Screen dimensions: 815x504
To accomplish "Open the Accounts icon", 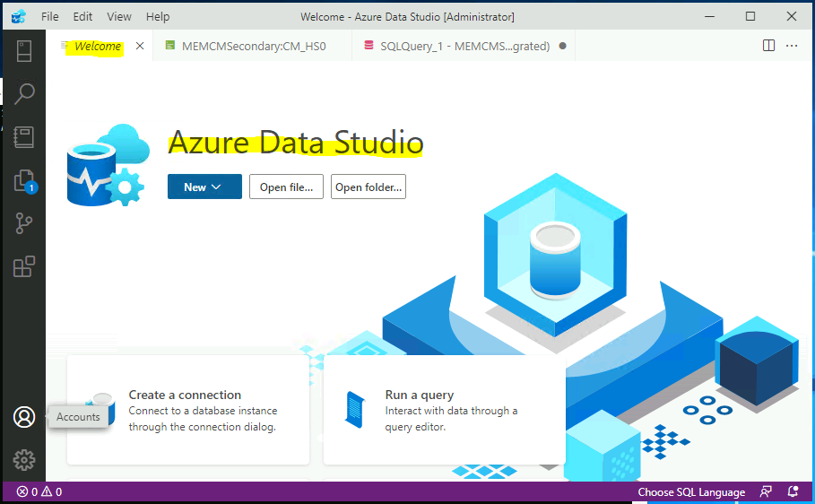I will point(24,417).
